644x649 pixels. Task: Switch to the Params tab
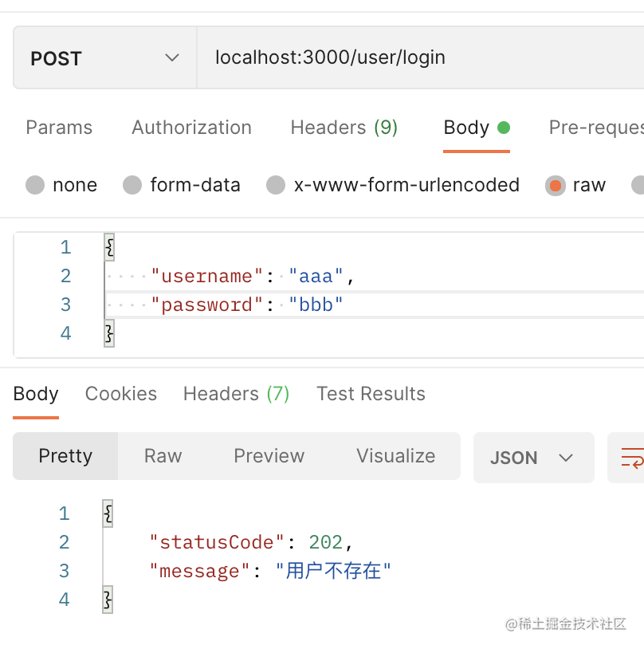click(59, 128)
